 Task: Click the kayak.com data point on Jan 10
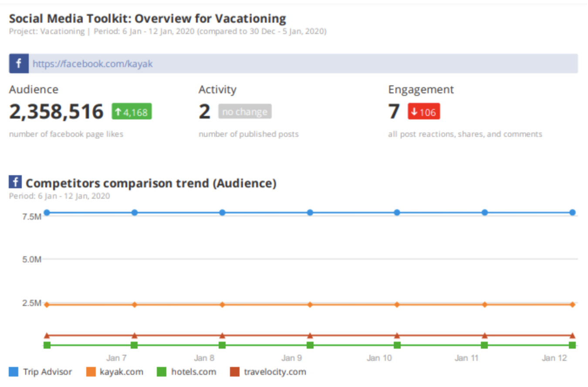pyautogui.click(x=397, y=305)
